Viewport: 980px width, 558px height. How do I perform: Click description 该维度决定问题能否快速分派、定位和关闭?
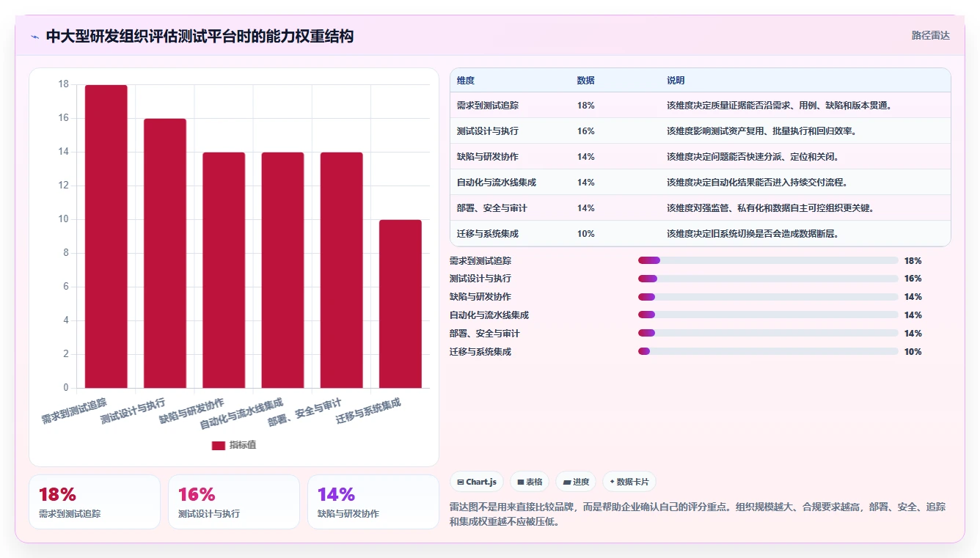(x=753, y=157)
